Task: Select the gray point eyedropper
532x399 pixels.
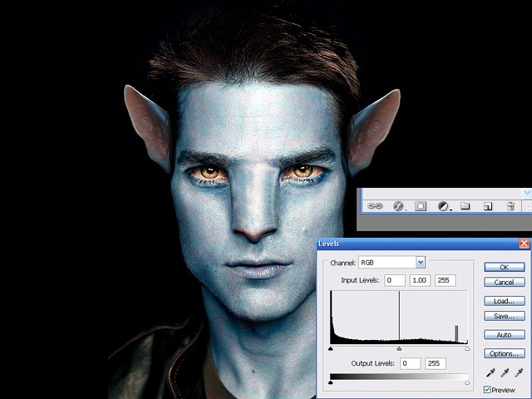Action: (x=505, y=373)
